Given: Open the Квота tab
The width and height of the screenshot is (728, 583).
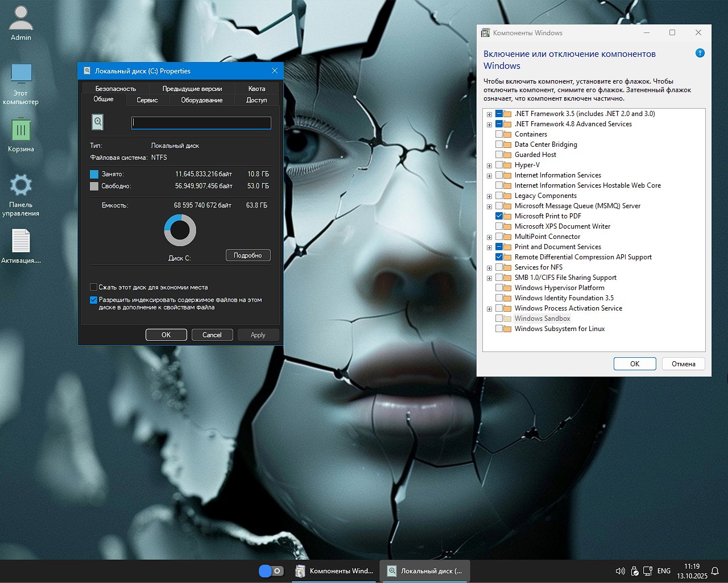Looking at the screenshot, I should point(257,88).
